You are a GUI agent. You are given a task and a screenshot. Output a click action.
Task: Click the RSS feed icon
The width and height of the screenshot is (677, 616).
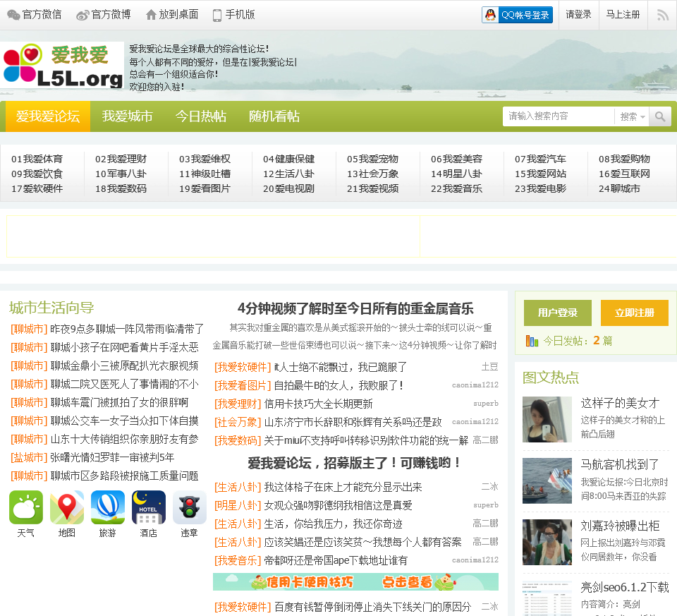(x=663, y=15)
